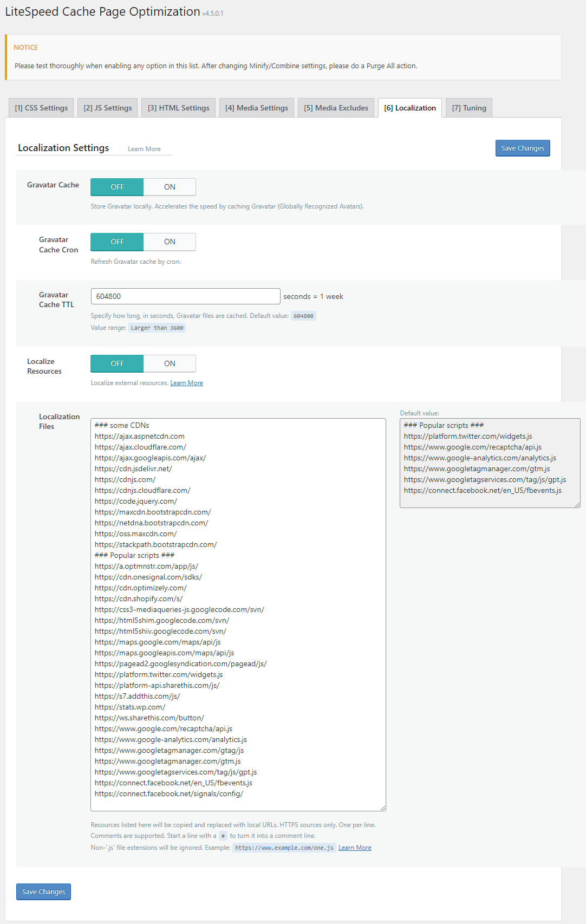Select the https://ajax.aspnetcdn.com line

(x=139, y=436)
